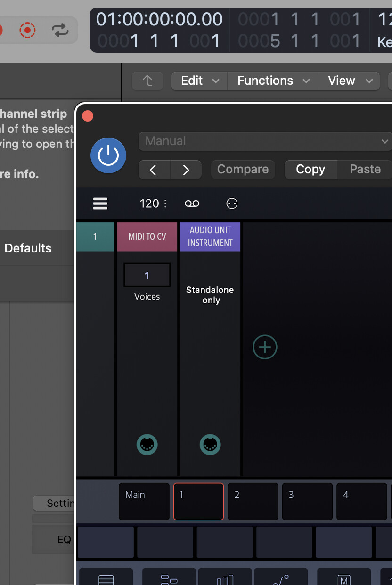This screenshot has width=392, height=585.
Task: Toggle the plugin power bypass button
Action: [108, 155]
